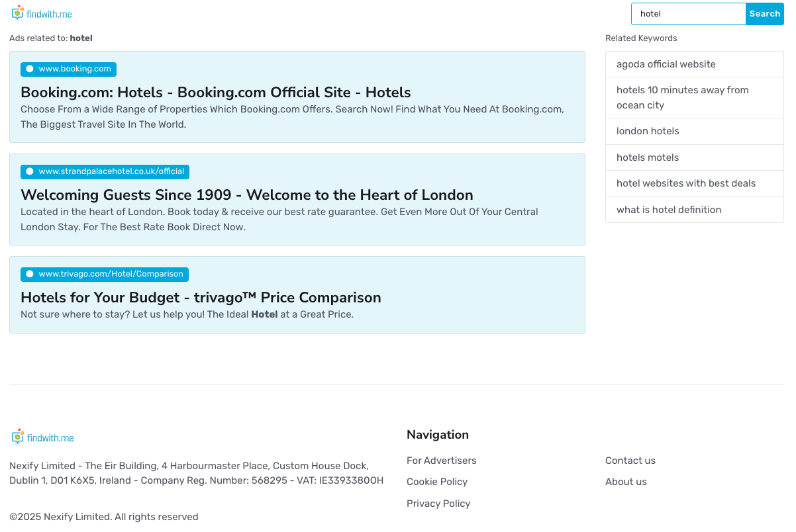The width and height of the screenshot is (796, 532).
Task: Select 'hotels 10 minutes away from ocean city'
Action: (x=695, y=98)
